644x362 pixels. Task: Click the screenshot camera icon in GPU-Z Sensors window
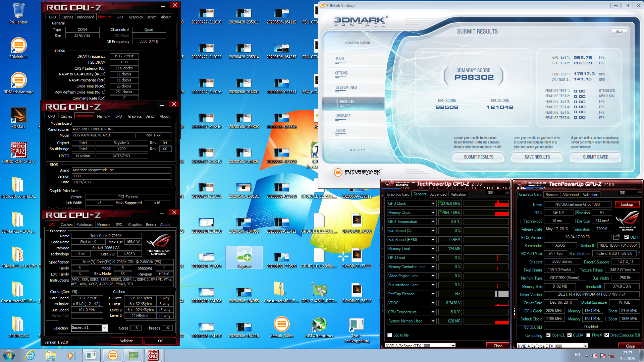pyautogui.click(x=490, y=193)
